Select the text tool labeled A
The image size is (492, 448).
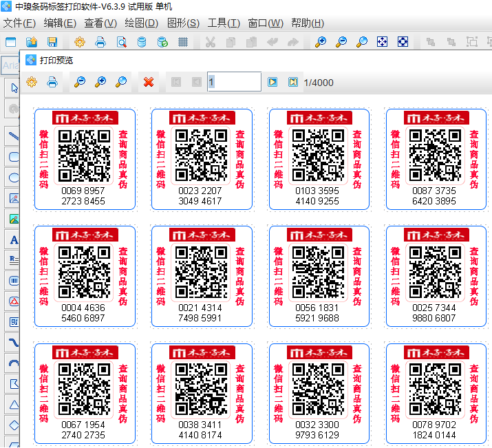coord(13,240)
